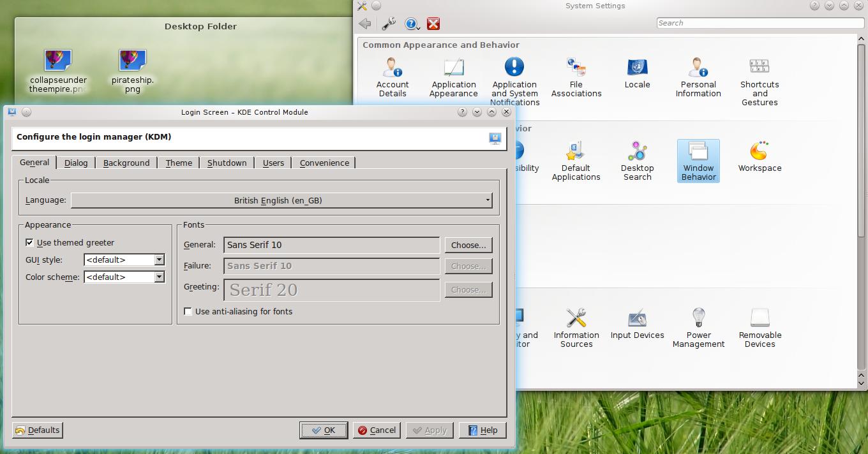868x454 pixels.
Task: Click the Defaults button
Action: coord(38,430)
